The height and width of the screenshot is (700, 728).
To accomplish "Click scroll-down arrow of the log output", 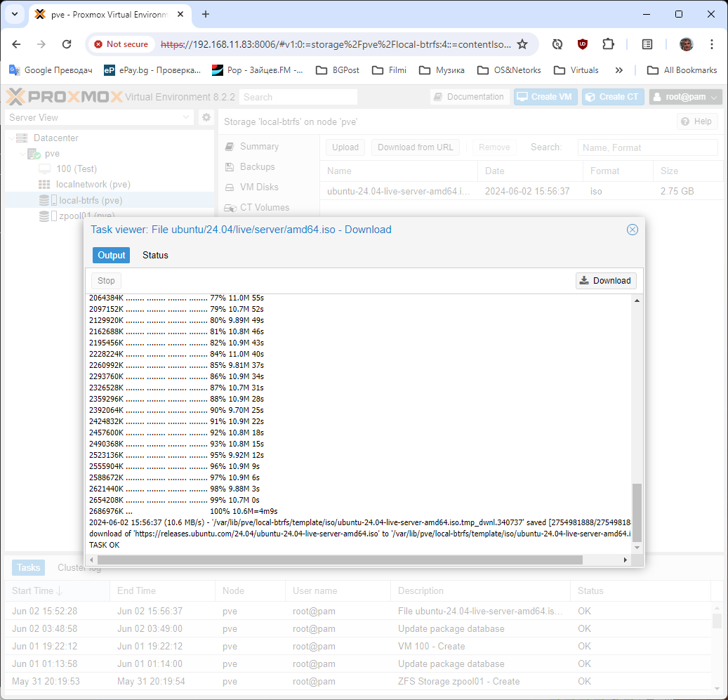I will [x=637, y=547].
